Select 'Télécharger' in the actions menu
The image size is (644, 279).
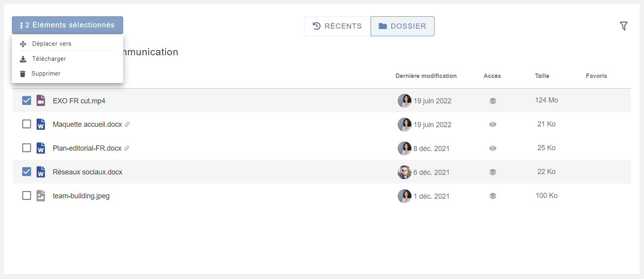click(x=49, y=59)
